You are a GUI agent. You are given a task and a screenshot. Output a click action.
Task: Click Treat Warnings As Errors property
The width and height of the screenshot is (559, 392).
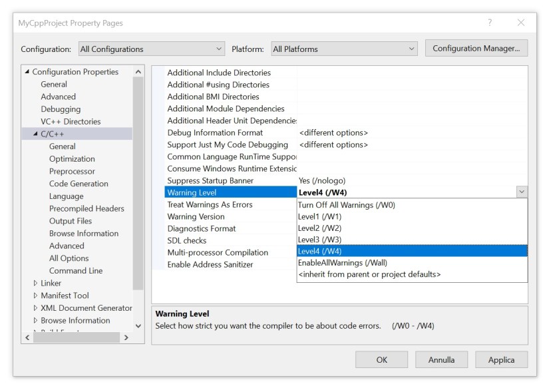coord(210,204)
